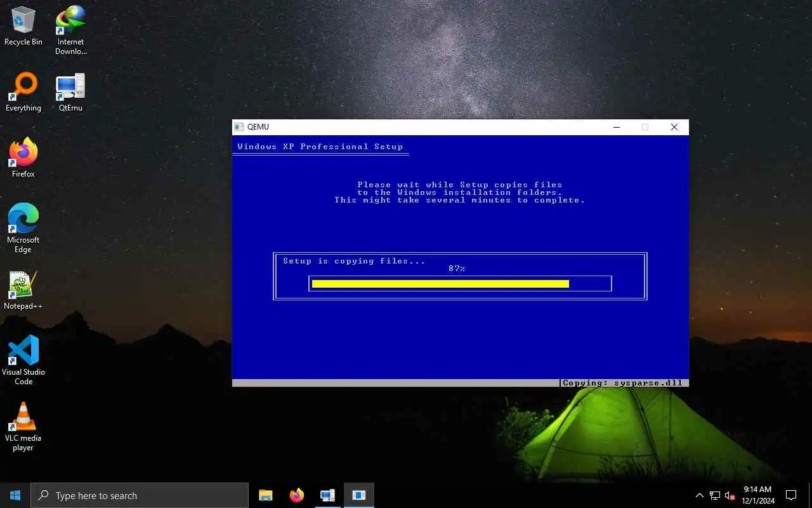Image resolution: width=812 pixels, height=508 pixels.
Task: Click the 'QEMU' window title text
Action: [x=258, y=127]
